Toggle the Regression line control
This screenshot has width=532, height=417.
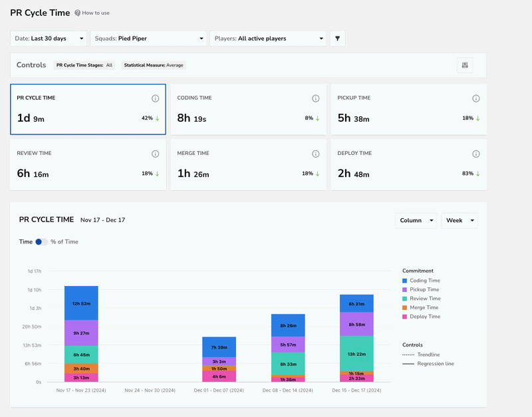pyautogui.click(x=428, y=364)
